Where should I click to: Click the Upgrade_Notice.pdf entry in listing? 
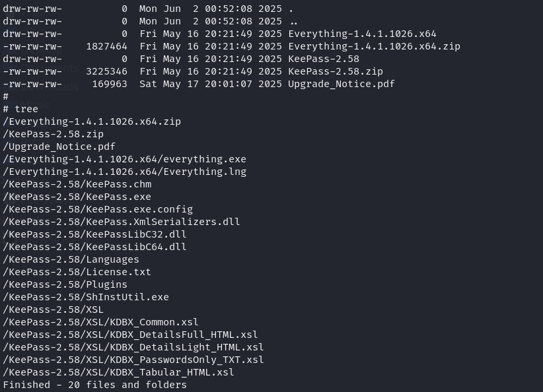point(199,84)
